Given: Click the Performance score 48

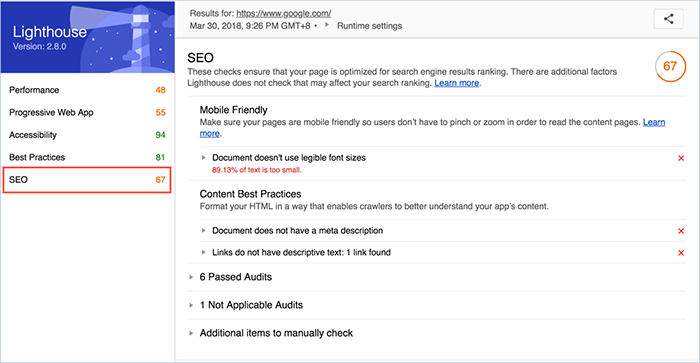Looking at the screenshot, I should pos(160,90).
